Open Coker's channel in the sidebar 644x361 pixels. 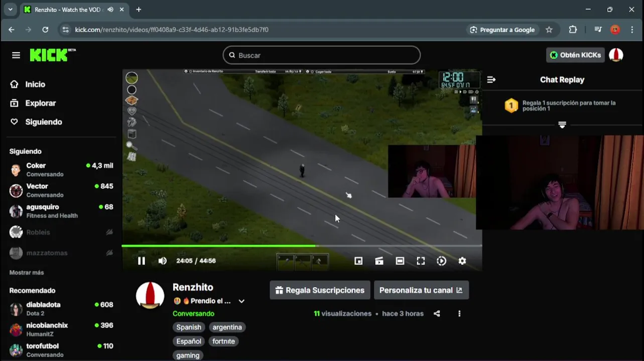[x=61, y=169]
